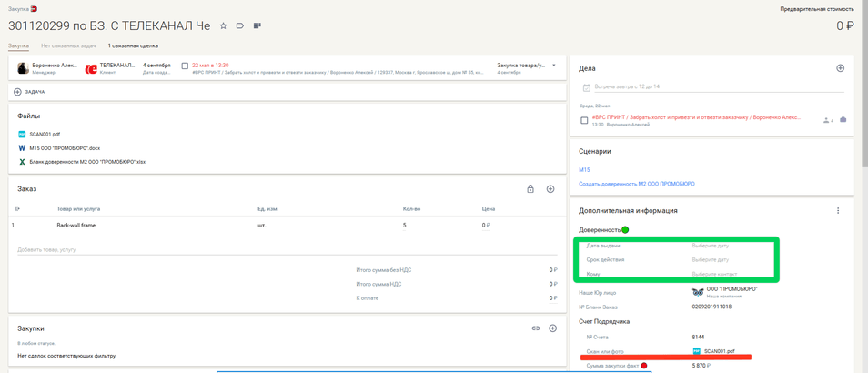Check the task checkbox for 22 мая

tap(185, 66)
